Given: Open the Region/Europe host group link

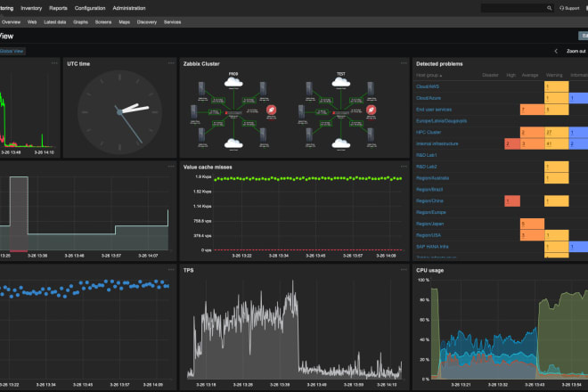Looking at the screenshot, I should [431, 212].
